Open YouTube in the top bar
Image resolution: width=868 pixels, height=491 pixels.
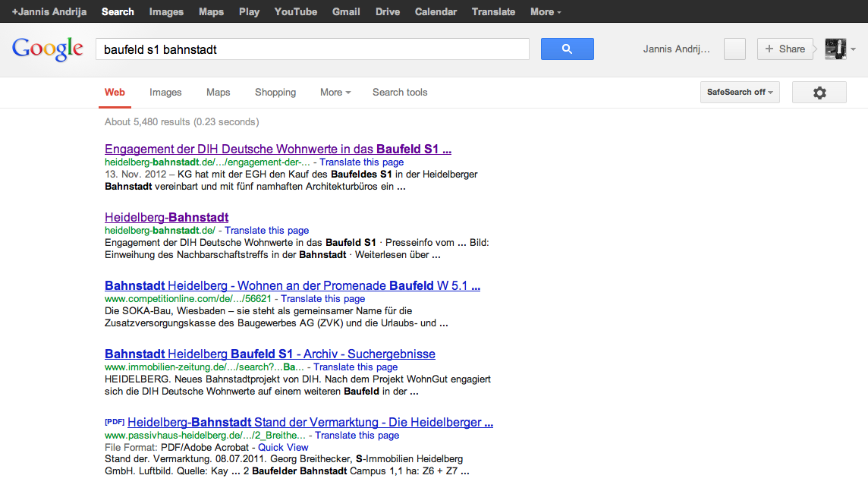click(296, 11)
